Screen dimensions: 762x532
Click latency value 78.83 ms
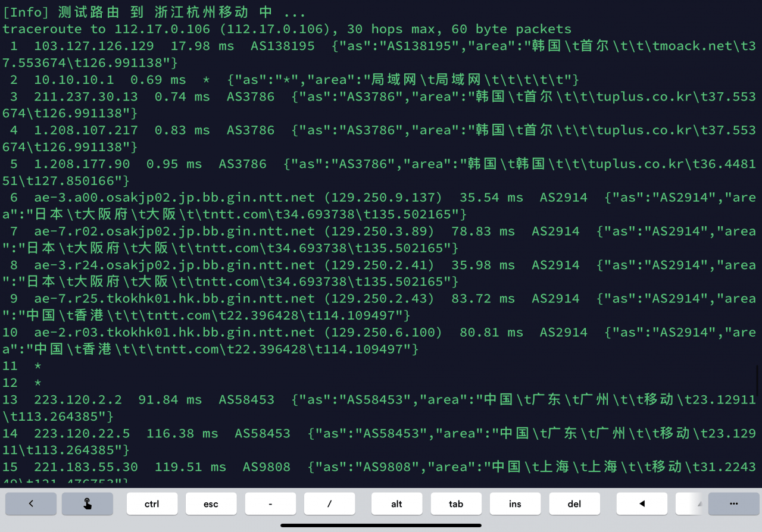[483, 231]
